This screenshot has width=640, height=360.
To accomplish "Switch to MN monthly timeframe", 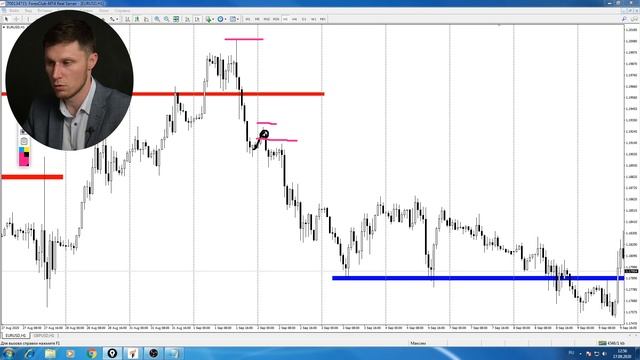I will [x=322, y=19].
